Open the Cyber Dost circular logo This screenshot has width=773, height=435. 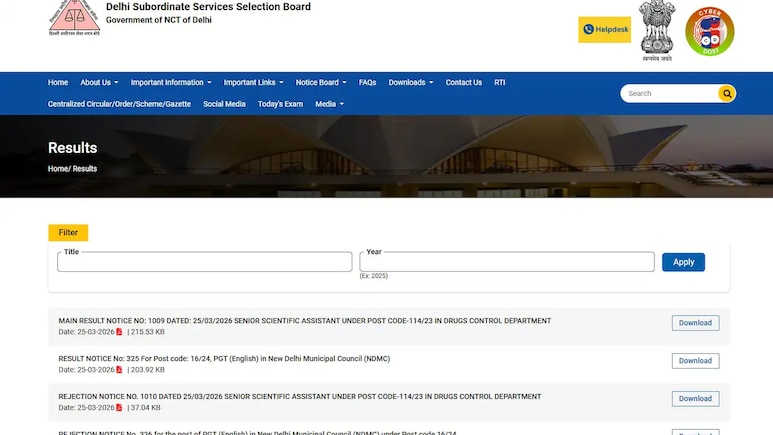coord(710,31)
